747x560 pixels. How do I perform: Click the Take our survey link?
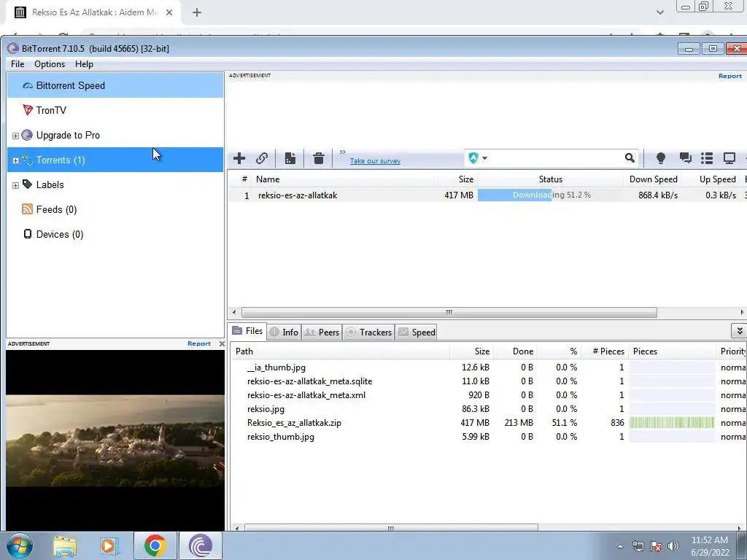tap(375, 161)
